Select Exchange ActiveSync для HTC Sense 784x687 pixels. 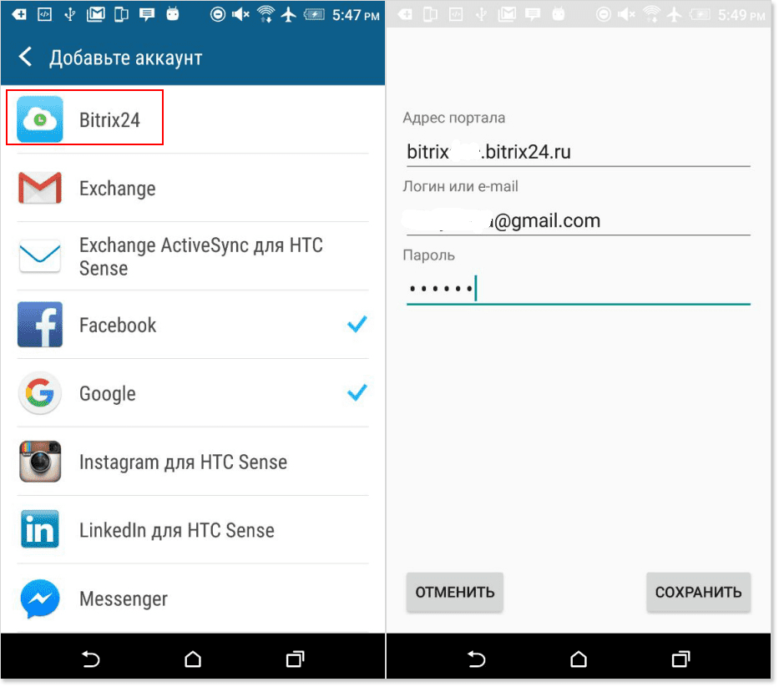(193, 256)
